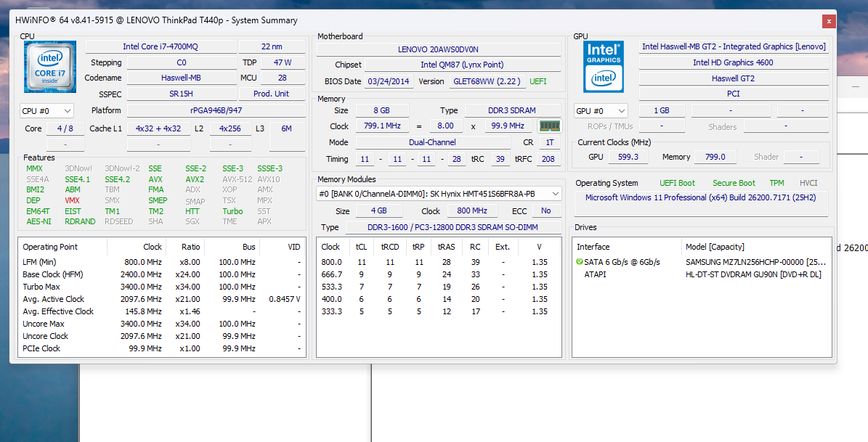Click the LENOVO 20AWS0DV0N motherboard field

[x=439, y=49]
